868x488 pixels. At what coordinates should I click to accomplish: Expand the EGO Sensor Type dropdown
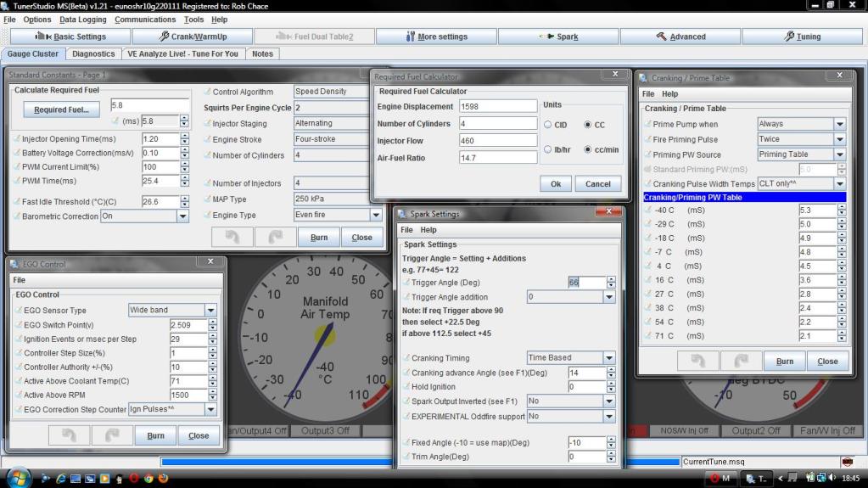click(x=210, y=311)
